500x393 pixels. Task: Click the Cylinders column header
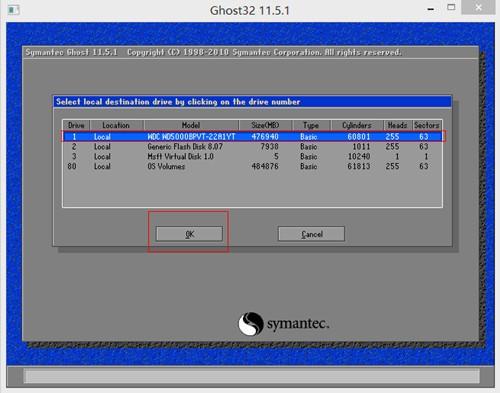click(357, 125)
